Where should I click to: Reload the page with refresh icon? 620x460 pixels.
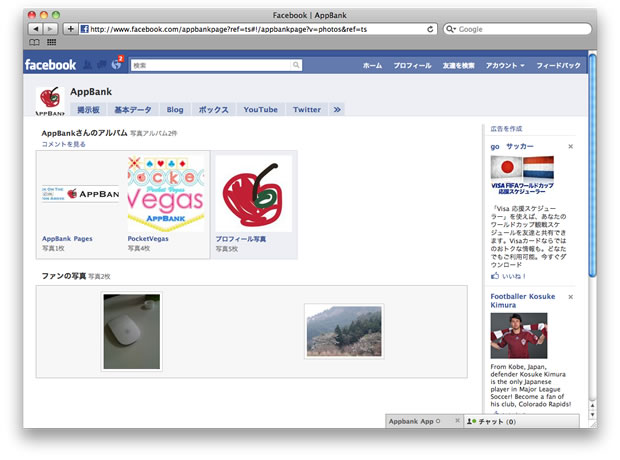[x=430, y=29]
